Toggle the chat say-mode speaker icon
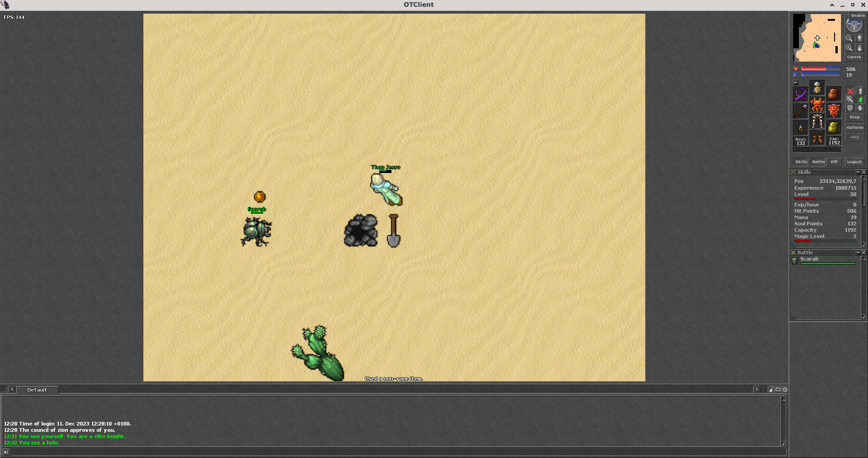This screenshot has width=868, height=458. [5, 452]
